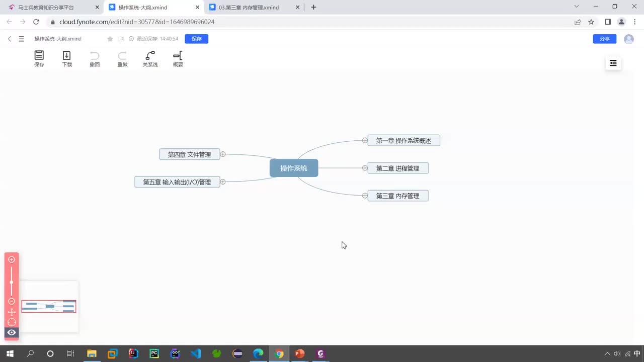
Task: Click the share page icon in address bar
Action: coord(578,22)
